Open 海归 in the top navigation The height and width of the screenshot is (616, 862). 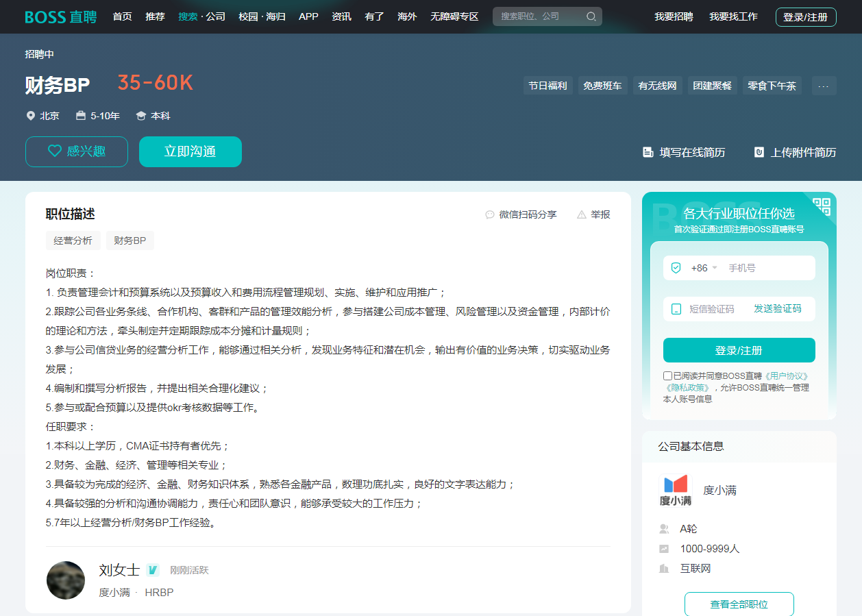[276, 16]
